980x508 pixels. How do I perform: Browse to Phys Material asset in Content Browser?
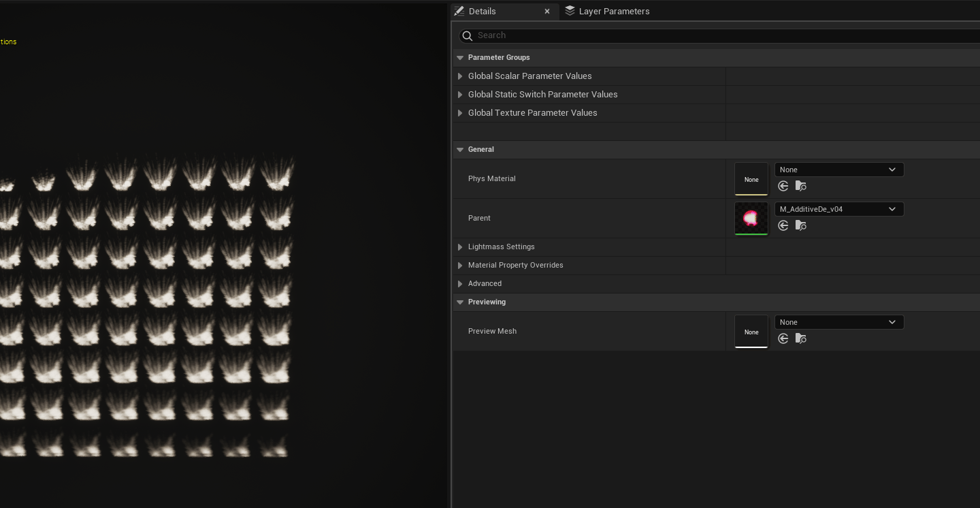point(801,186)
